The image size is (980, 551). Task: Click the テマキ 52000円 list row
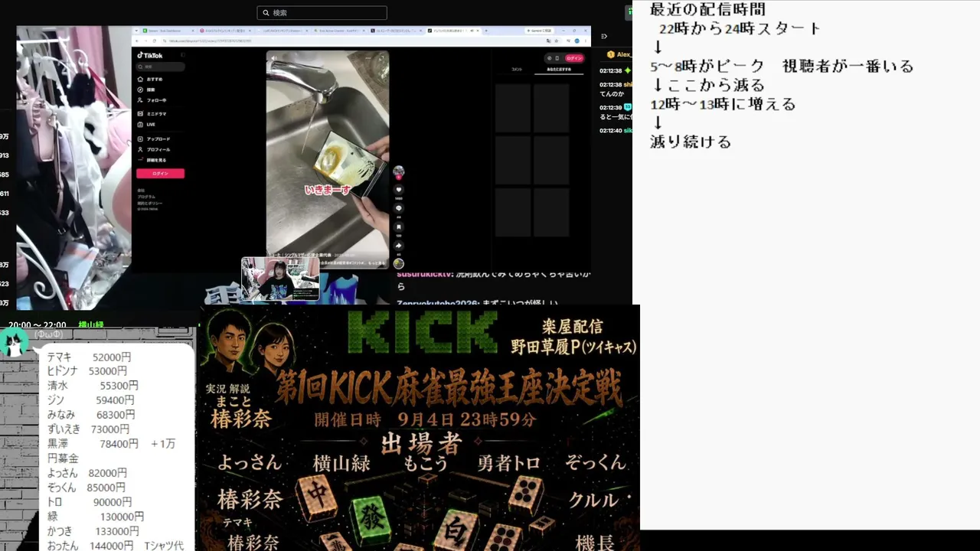(x=89, y=357)
